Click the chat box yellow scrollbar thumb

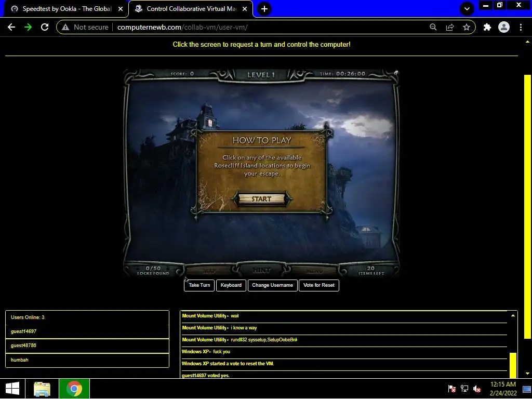tap(513, 365)
